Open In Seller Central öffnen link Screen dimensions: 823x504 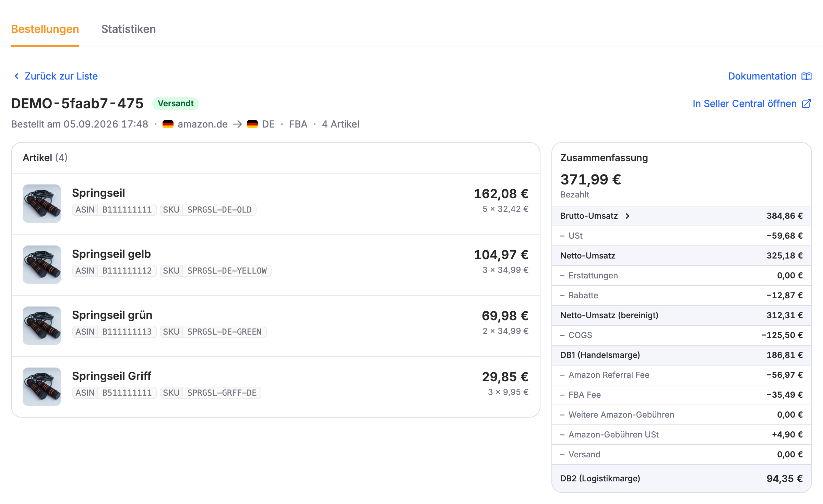(752, 104)
